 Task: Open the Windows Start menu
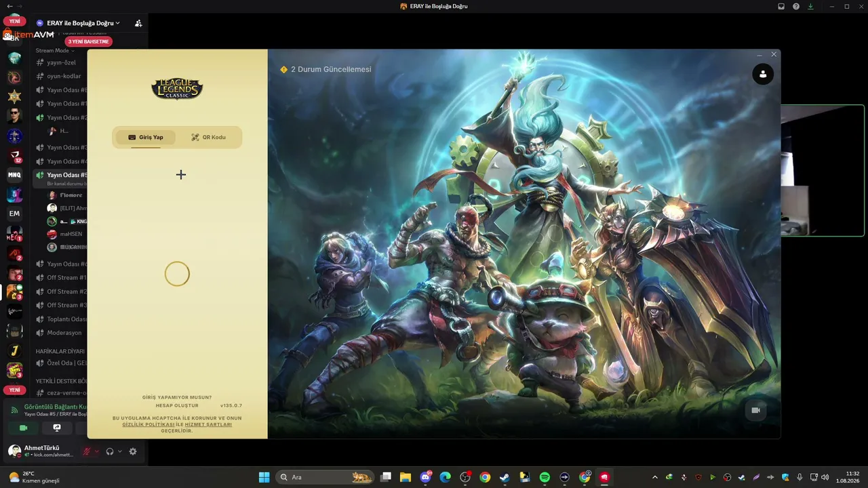[x=264, y=477]
